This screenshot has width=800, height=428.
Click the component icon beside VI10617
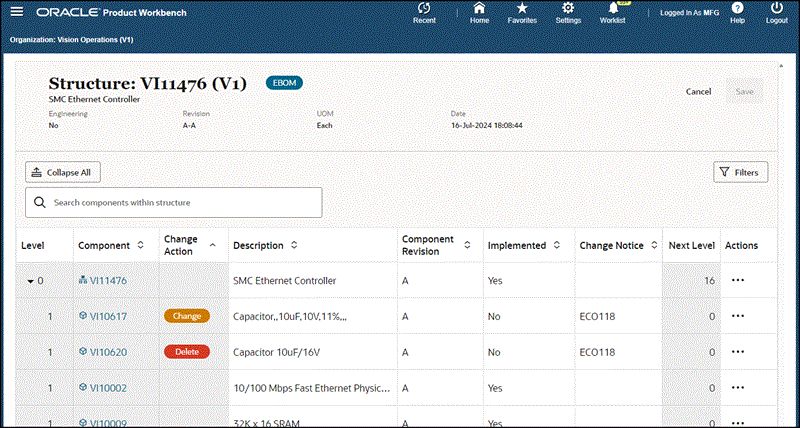(83, 316)
